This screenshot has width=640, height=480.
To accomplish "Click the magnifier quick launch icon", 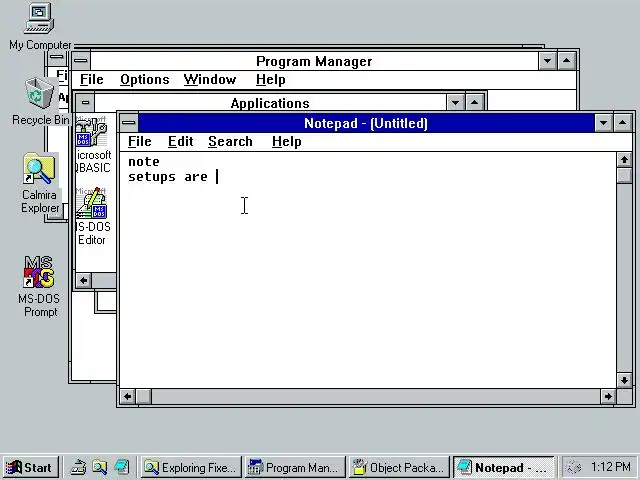I will (100, 467).
